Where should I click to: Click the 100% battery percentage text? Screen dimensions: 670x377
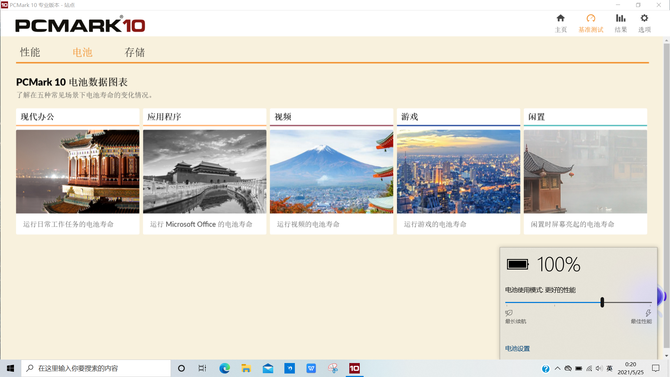[x=558, y=265]
